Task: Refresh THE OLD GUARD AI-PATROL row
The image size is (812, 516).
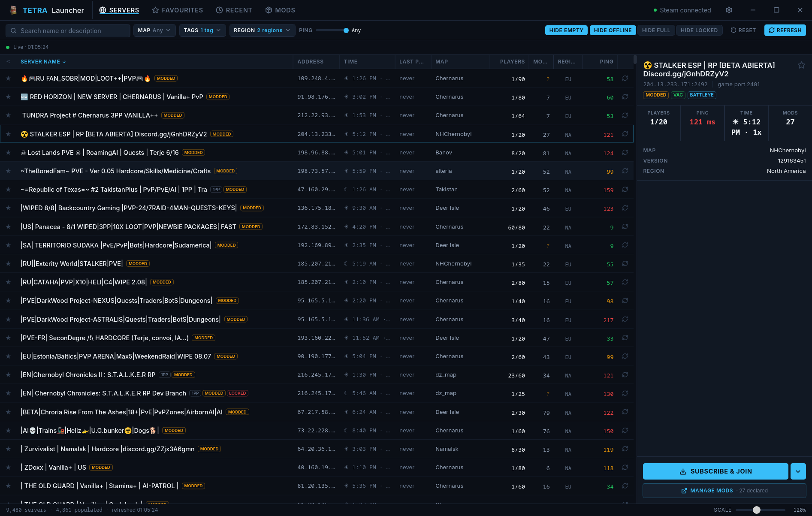Action: point(625,486)
